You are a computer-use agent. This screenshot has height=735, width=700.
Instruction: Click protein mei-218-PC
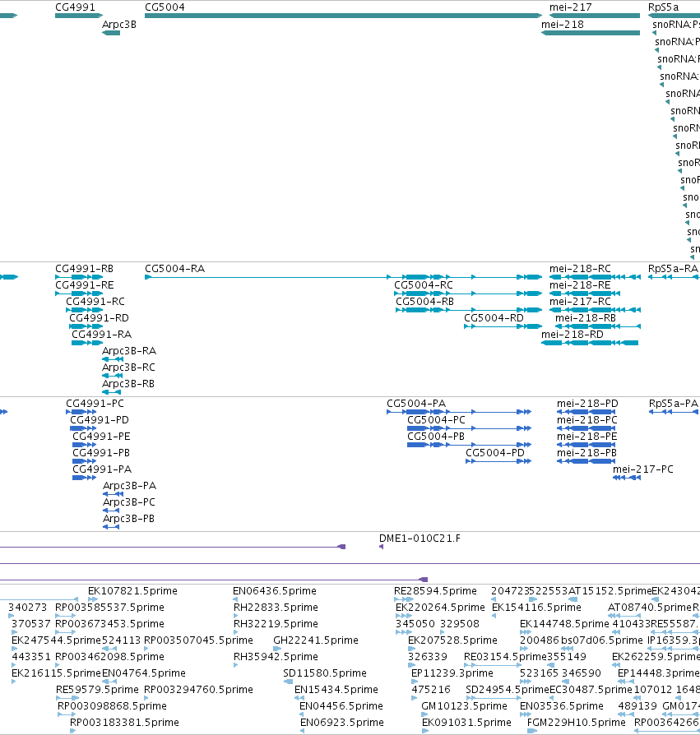(x=586, y=428)
